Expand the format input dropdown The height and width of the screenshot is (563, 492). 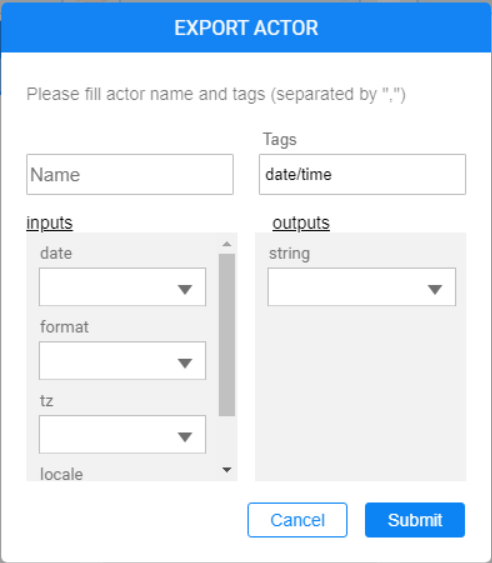click(122, 360)
